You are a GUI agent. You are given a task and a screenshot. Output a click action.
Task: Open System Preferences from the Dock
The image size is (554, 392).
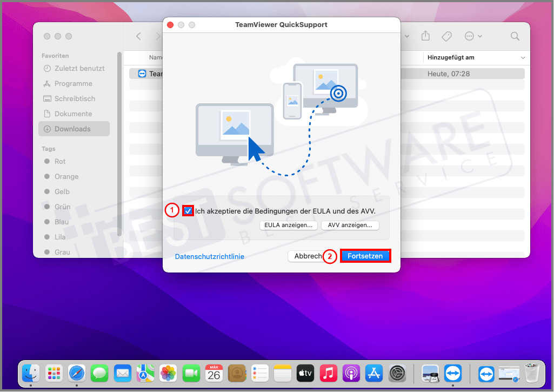tap(398, 373)
